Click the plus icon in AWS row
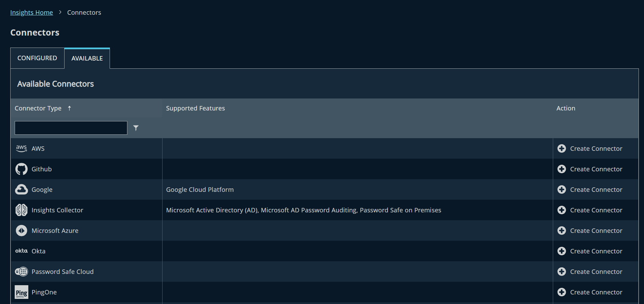This screenshot has height=304, width=644. click(x=562, y=148)
